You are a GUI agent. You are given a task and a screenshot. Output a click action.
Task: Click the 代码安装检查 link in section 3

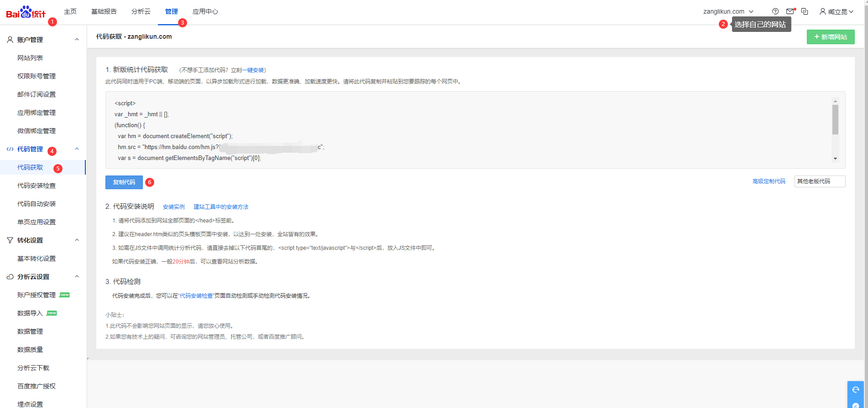point(196,296)
